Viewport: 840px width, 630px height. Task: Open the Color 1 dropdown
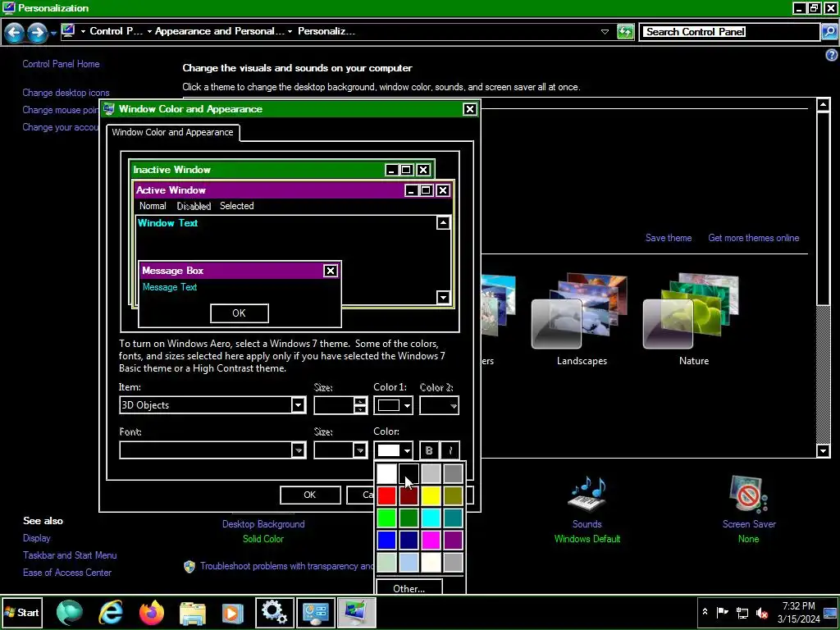[x=393, y=405]
